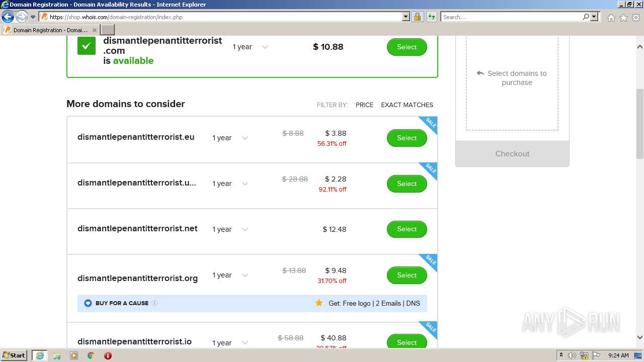Click the green available checkmark icon
This screenshot has width=644, height=362.
87,46
